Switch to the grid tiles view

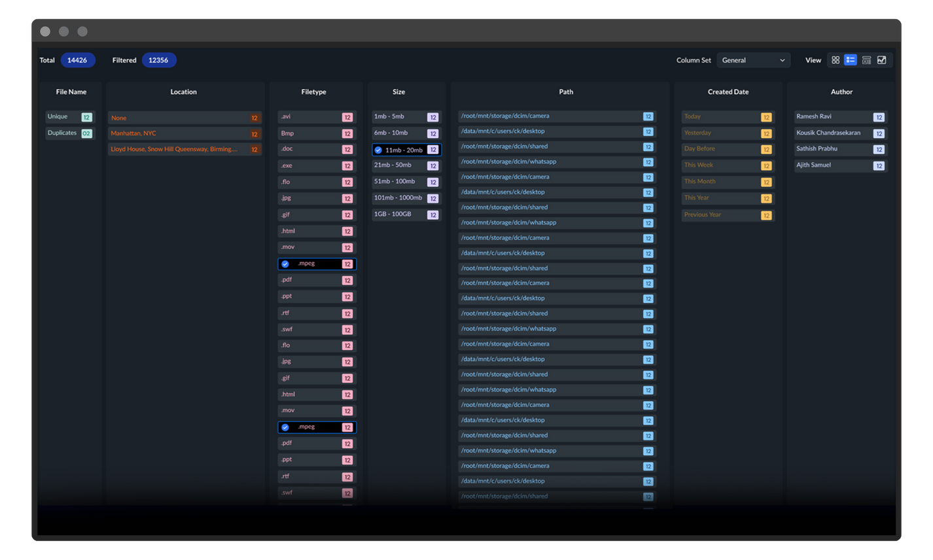point(836,60)
